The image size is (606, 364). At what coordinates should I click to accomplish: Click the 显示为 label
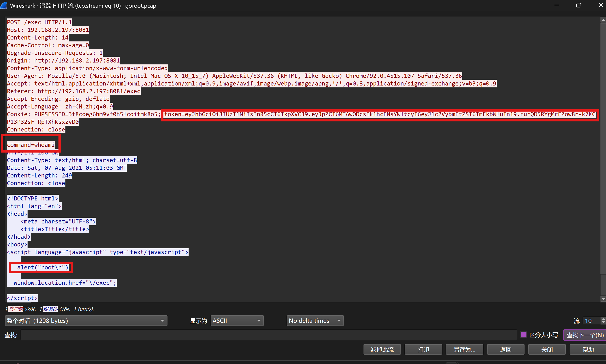point(198,321)
